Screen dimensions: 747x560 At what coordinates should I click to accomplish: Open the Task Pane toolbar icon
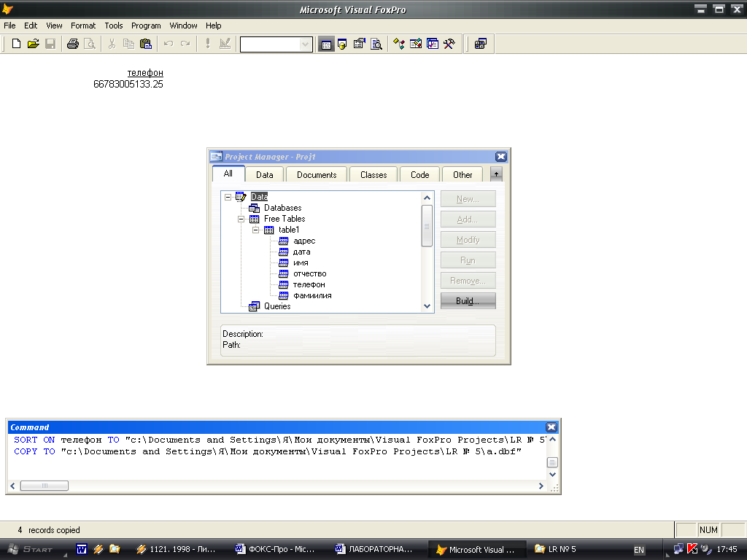coord(432,44)
